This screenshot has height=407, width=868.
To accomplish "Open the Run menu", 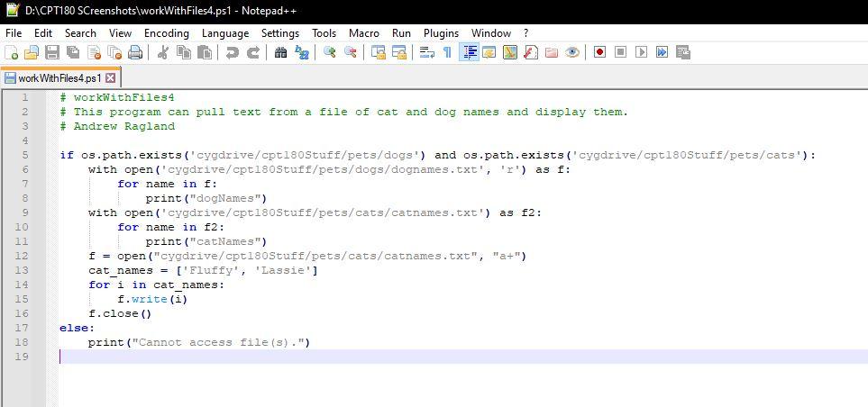I will click(x=401, y=33).
